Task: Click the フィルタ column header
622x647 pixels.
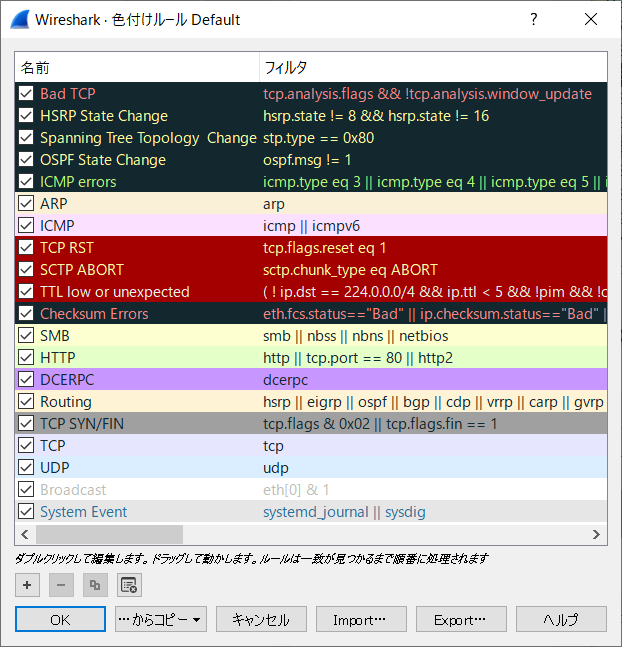Action: pos(433,67)
